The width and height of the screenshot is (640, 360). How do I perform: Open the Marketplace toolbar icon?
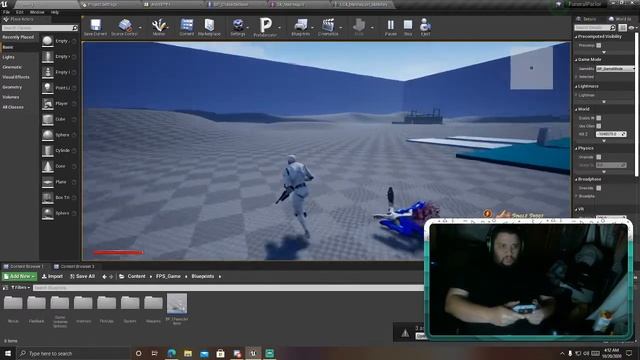click(x=209, y=25)
